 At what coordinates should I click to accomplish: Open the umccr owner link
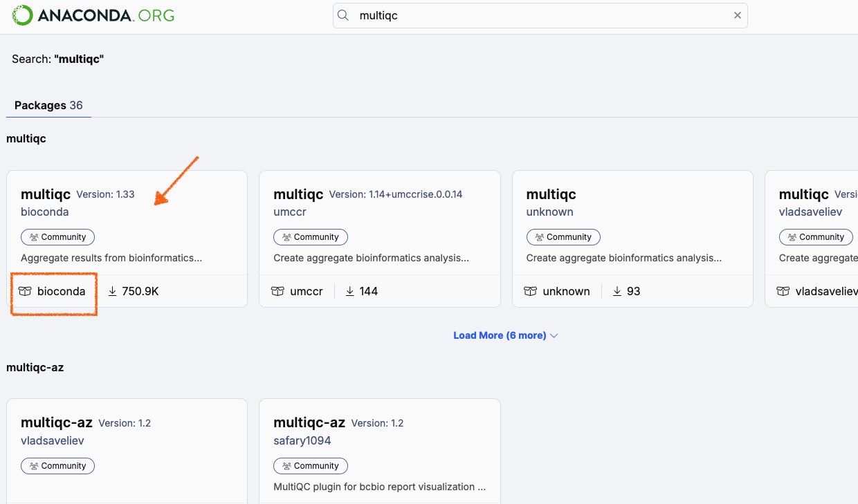(x=290, y=212)
